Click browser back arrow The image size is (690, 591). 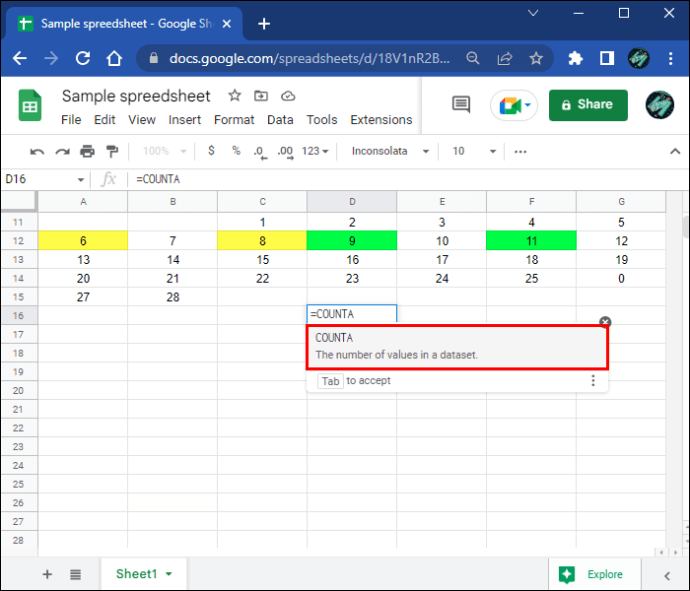tap(20, 58)
